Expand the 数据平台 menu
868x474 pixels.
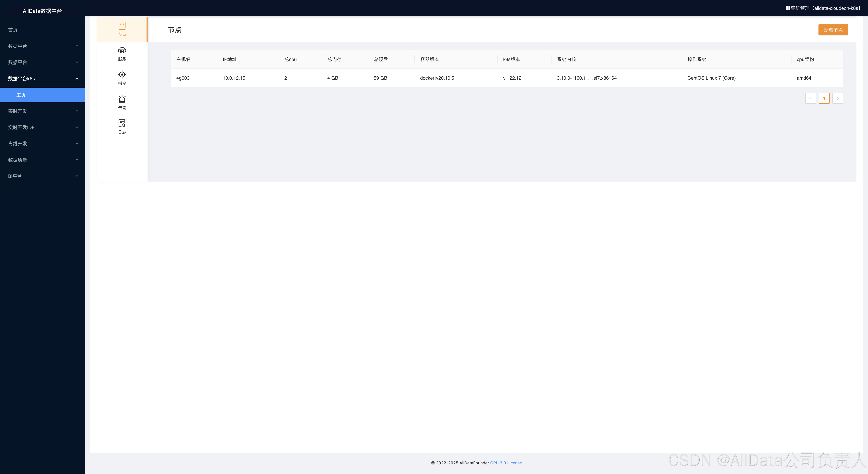tap(42, 62)
